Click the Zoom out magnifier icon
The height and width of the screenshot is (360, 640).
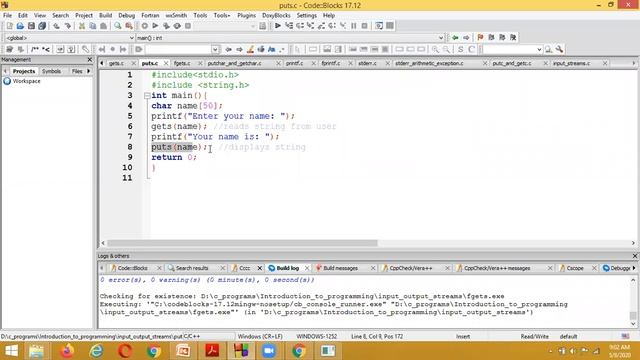pos(446,49)
